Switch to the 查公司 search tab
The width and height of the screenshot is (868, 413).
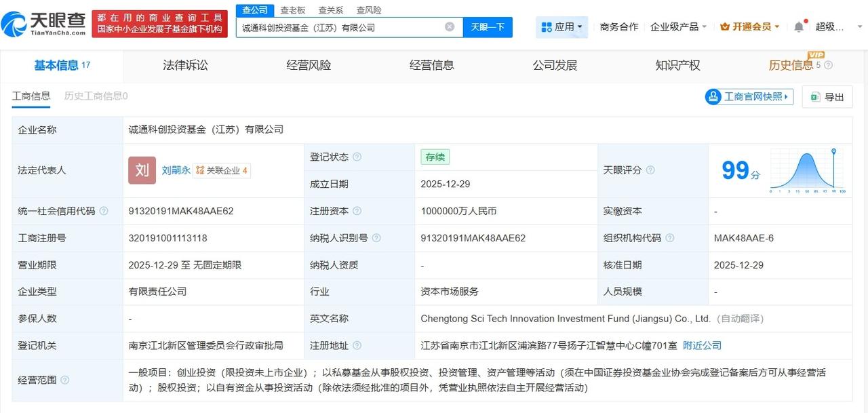point(255,10)
